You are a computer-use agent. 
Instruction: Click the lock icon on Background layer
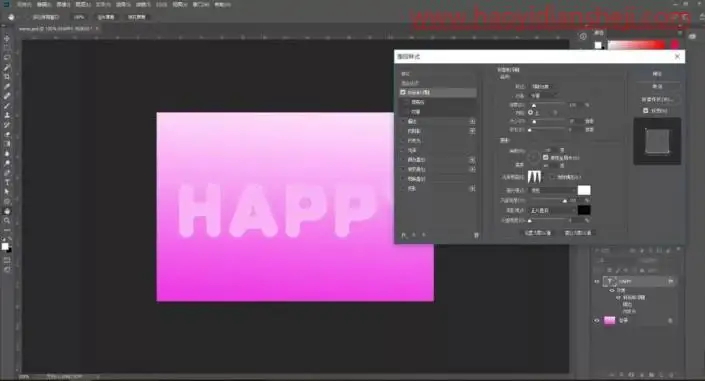[x=670, y=320]
